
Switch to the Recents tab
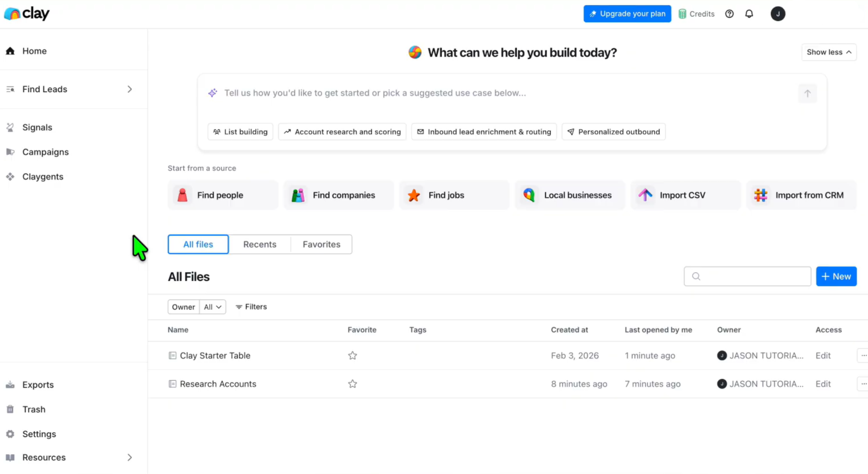click(x=260, y=244)
